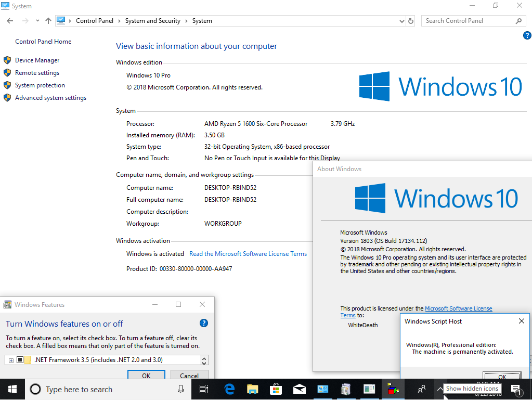This screenshot has width=532, height=400.
Task: Open Advanced system settings
Action: [50, 98]
